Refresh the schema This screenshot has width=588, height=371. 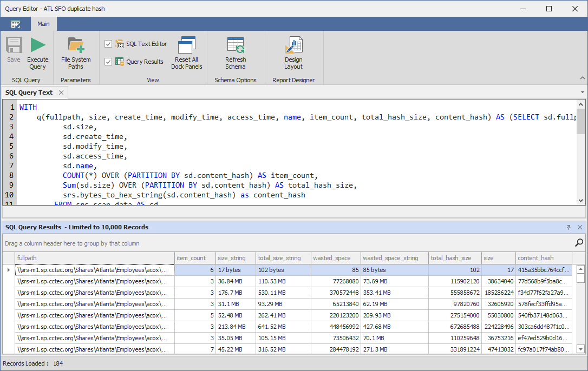[236, 52]
